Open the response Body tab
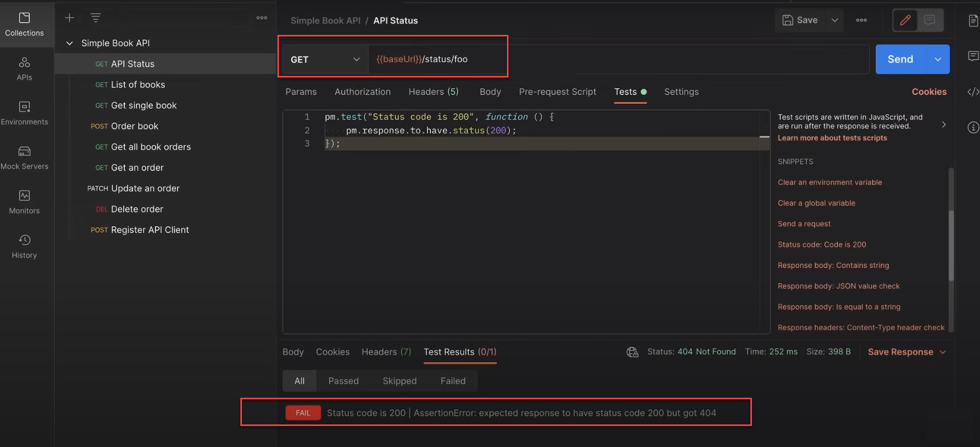The width and height of the screenshot is (980, 447). [x=293, y=352]
